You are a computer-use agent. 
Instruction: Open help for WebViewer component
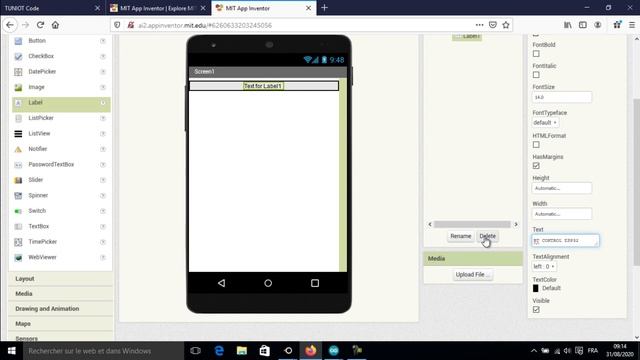103,257
